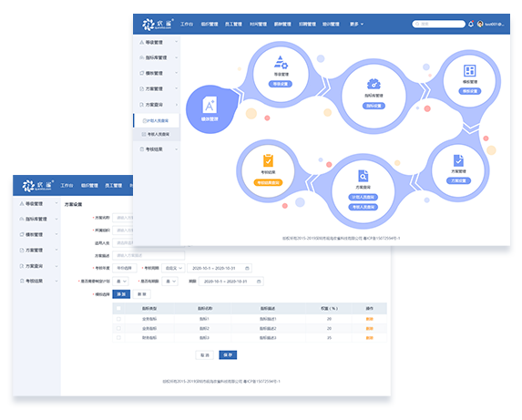Click the pyramid-gear icon in first circle
Viewport: 522px width, 420px height.
(x=281, y=62)
